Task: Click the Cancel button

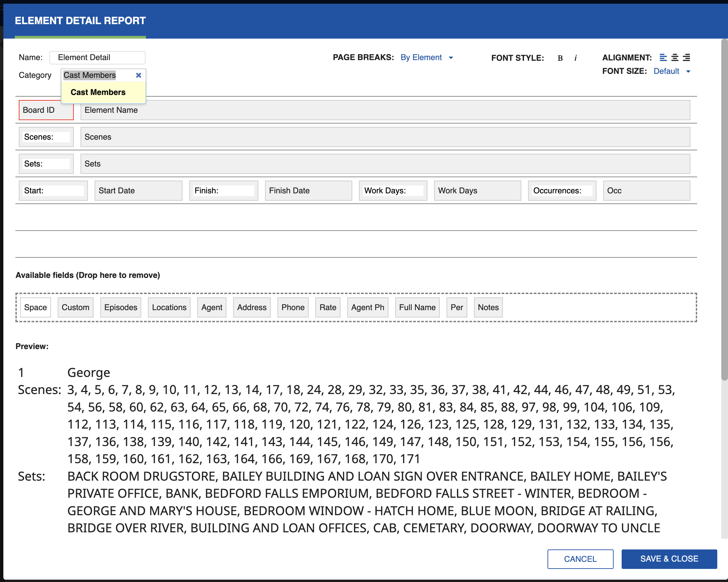Action: click(x=580, y=559)
